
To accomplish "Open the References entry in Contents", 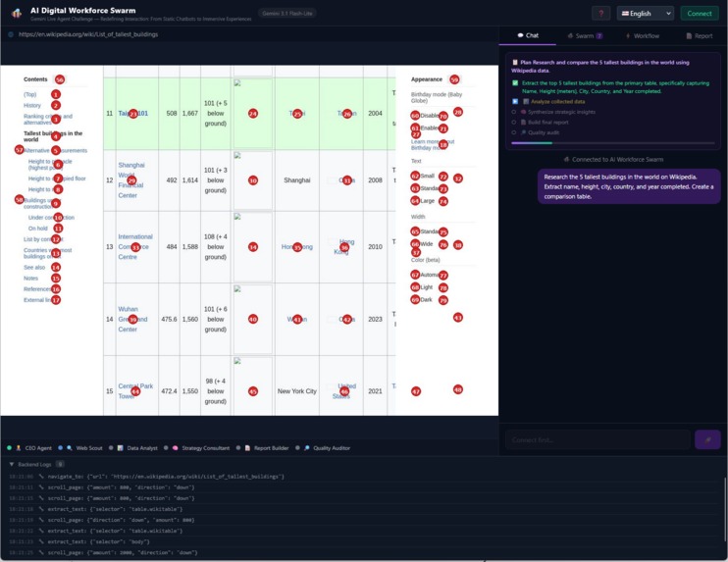I will pyautogui.click(x=38, y=289).
